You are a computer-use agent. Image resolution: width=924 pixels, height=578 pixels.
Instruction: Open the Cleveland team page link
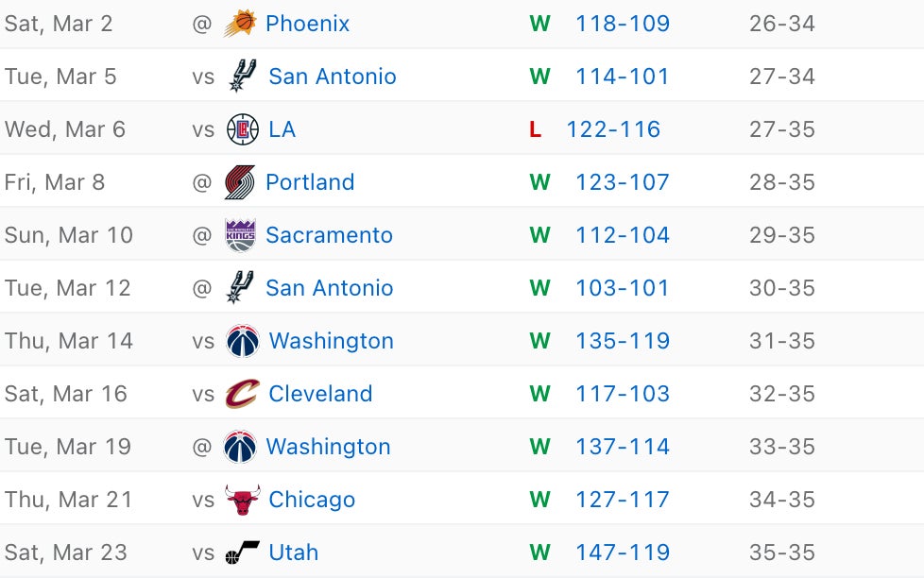[x=320, y=394]
